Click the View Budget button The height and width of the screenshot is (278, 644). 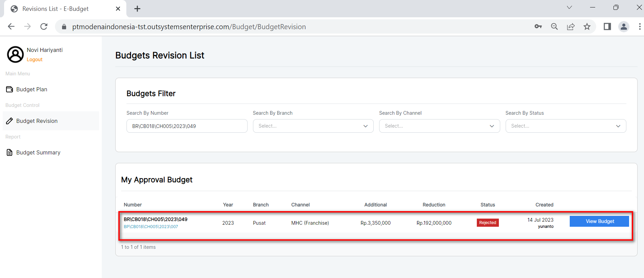click(599, 221)
